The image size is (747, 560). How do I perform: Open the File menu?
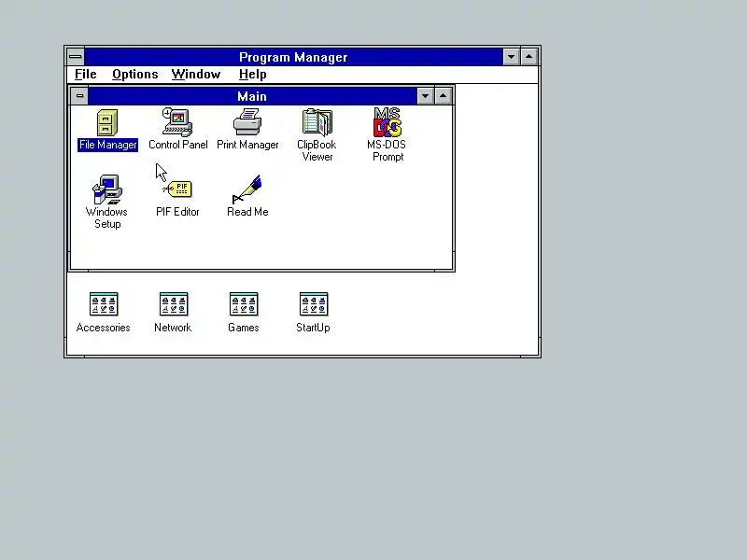click(86, 75)
